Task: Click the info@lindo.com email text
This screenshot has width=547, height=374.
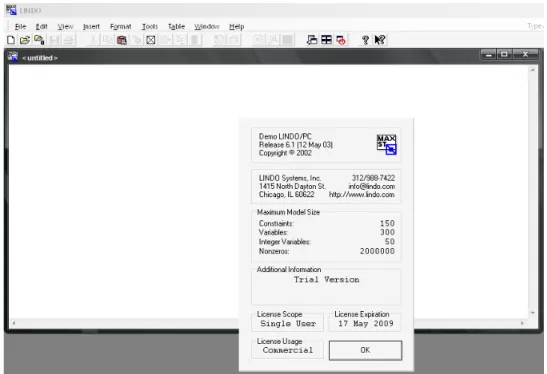Action: (x=372, y=186)
